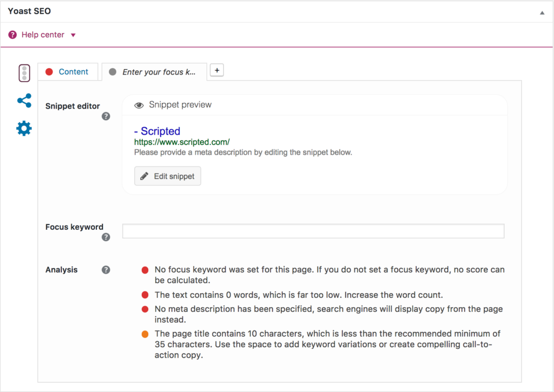Collapse the Yoast SEO panel arrow
The height and width of the screenshot is (392, 554).
click(542, 13)
